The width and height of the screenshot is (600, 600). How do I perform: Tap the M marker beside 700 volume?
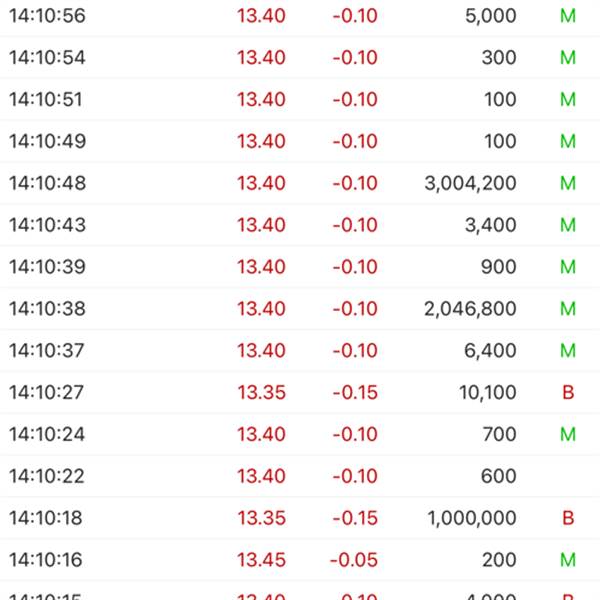(x=568, y=434)
